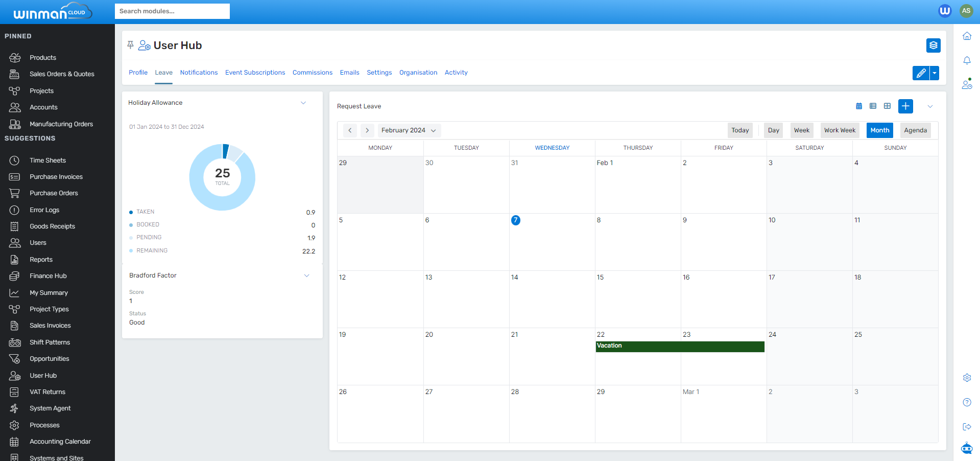Image resolution: width=980 pixels, height=461 pixels.
Task: Switch to list view of leave requests
Action: tap(873, 106)
